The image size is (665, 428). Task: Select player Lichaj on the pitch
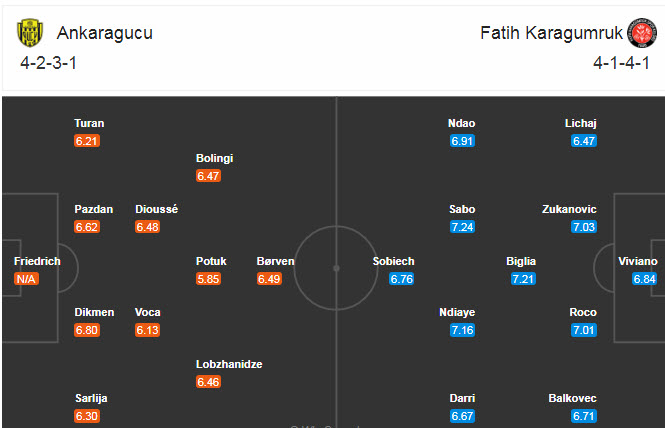(580, 124)
